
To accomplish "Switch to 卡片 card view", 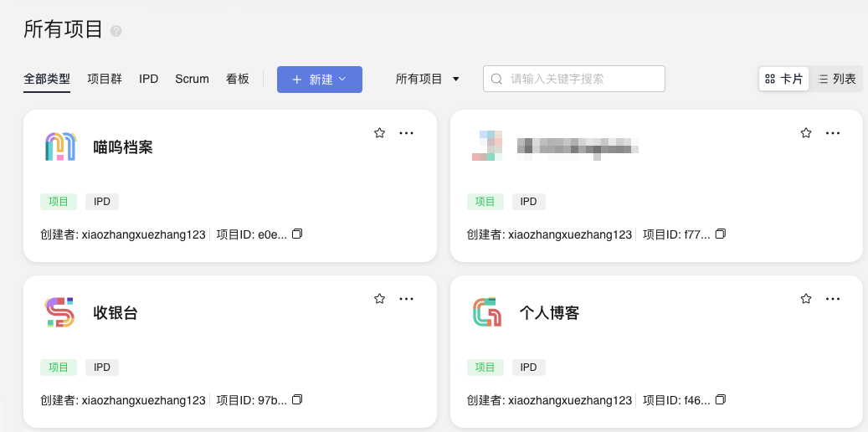I will (783, 79).
